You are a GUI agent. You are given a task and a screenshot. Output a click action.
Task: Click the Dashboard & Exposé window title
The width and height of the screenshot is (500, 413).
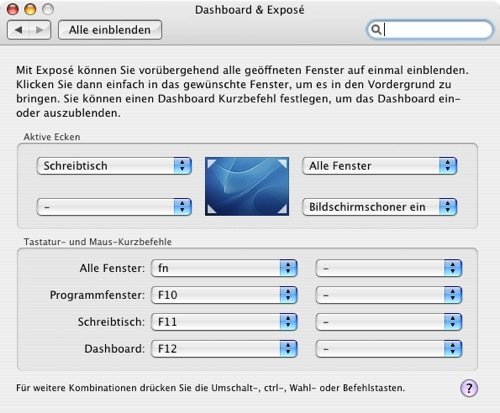coord(250,10)
